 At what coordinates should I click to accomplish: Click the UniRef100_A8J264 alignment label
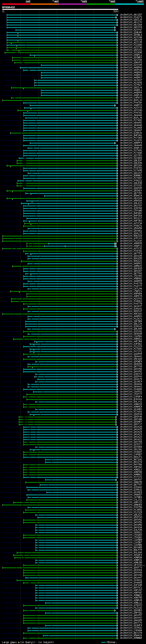(131, 25)
